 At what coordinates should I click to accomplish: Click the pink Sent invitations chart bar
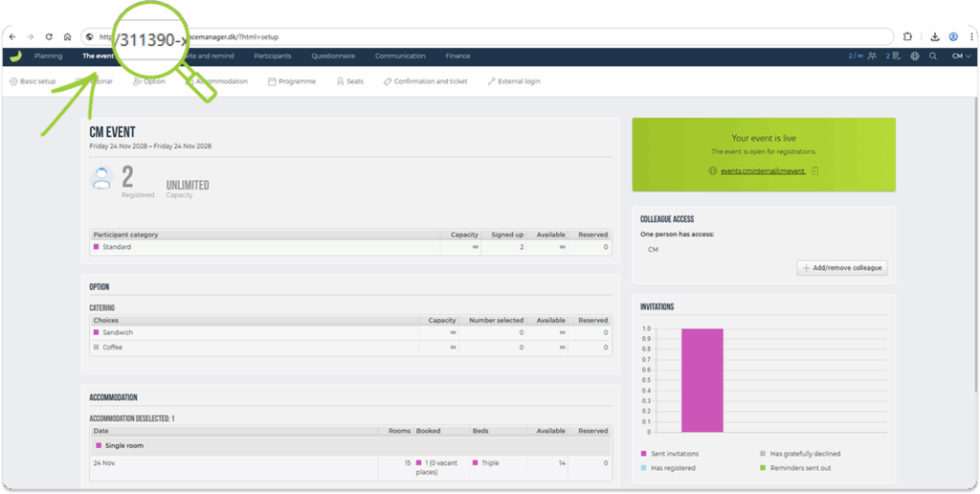point(702,380)
